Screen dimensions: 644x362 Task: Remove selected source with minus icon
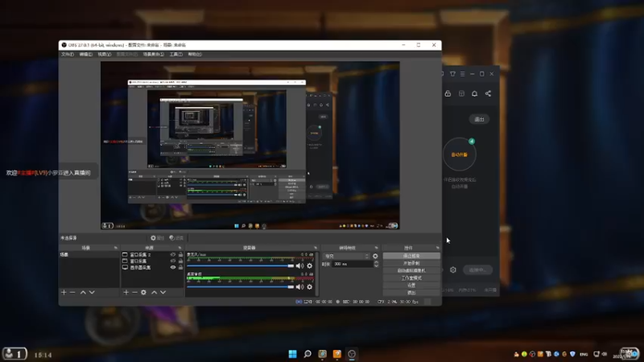pyautogui.click(x=134, y=292)
